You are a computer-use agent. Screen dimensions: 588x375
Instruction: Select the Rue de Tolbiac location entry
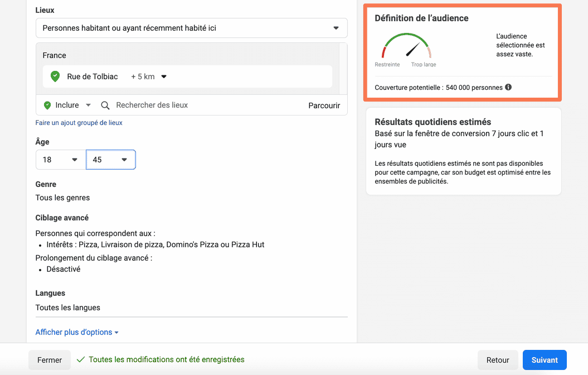[93, 76]
